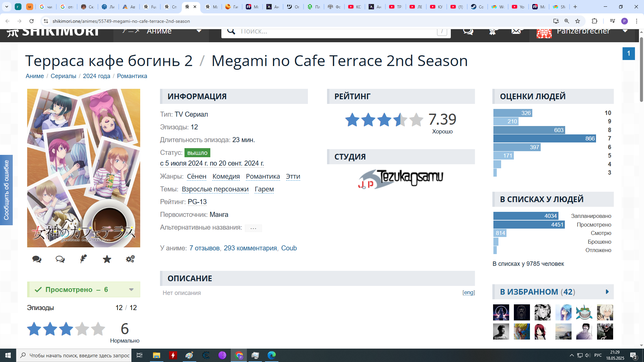Open Аниме breadcrumb link
The image size is (644, 362).
35,76
